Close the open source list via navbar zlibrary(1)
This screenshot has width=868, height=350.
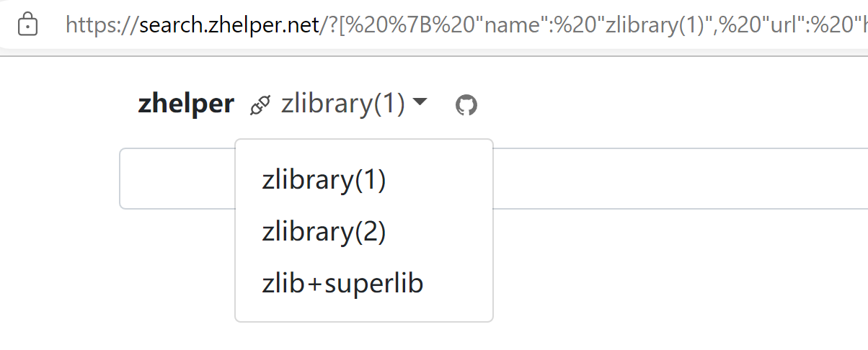[343, 104]
